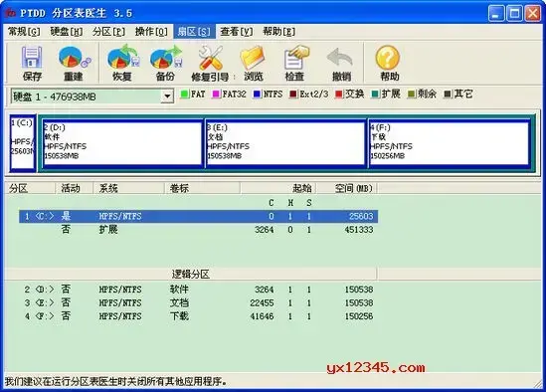546x392 pixels.
Task: Select the 1 (C:) partition block in map
Action: [23, 143]
